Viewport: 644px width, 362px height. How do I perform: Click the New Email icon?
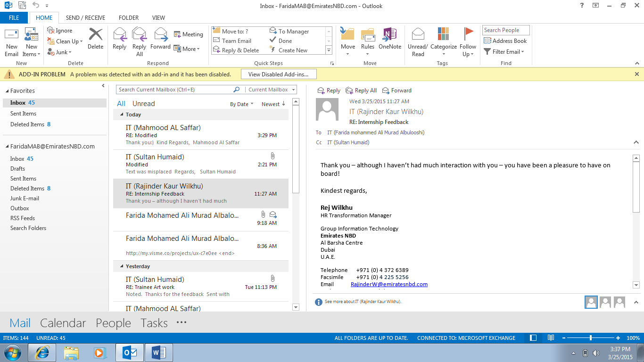coord(12,36)
